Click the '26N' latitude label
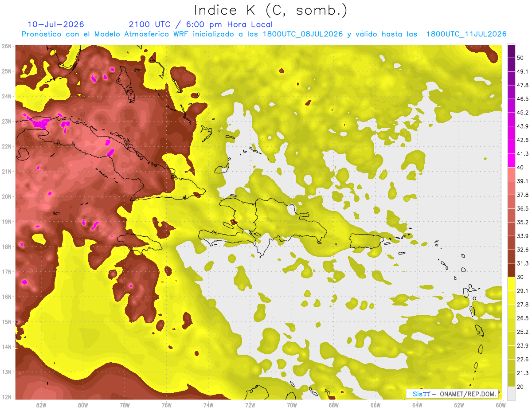This screenshot has height=411, width=532. [6, 46]
